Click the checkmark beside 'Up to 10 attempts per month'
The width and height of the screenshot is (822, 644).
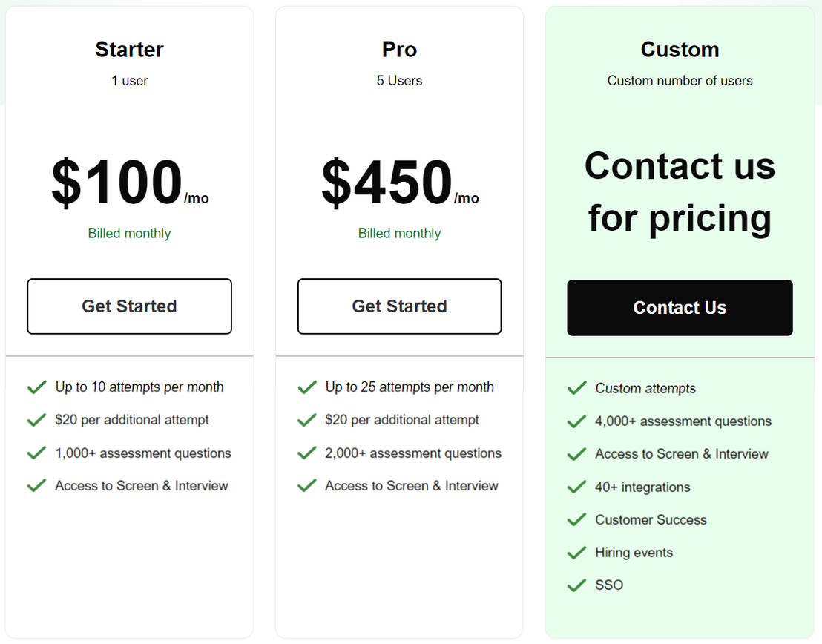[x=36, y=387]
